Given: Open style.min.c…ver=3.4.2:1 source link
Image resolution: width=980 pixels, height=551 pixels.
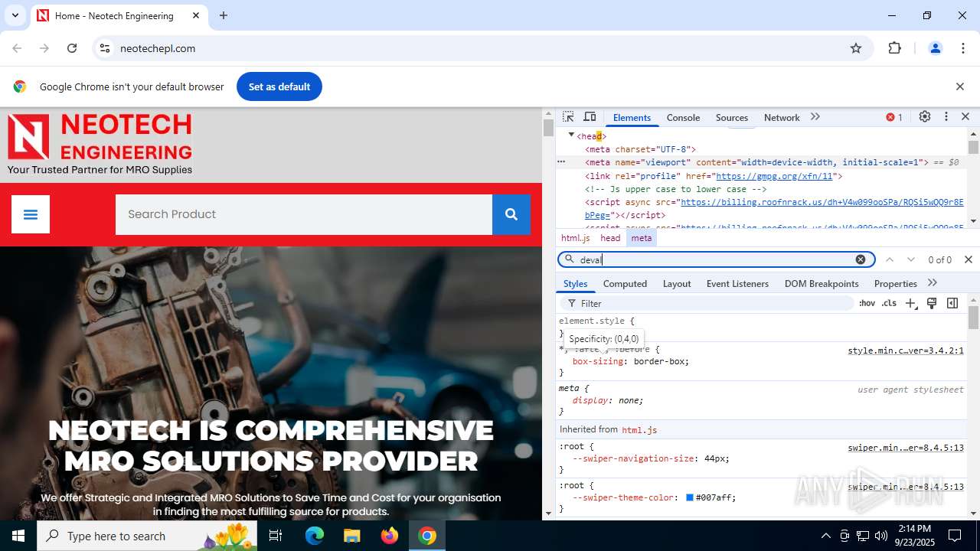Looking at the screenshot, I should click(x=906, y=350).
